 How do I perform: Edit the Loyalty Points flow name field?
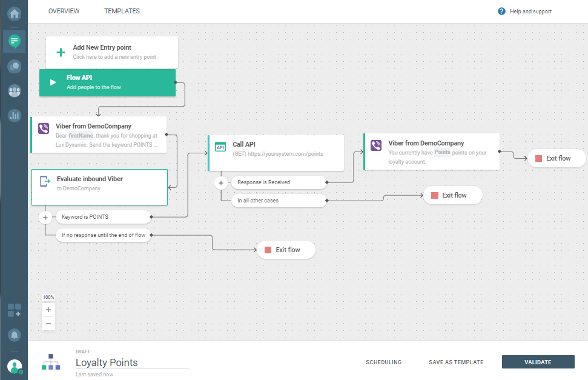[131, 362]
